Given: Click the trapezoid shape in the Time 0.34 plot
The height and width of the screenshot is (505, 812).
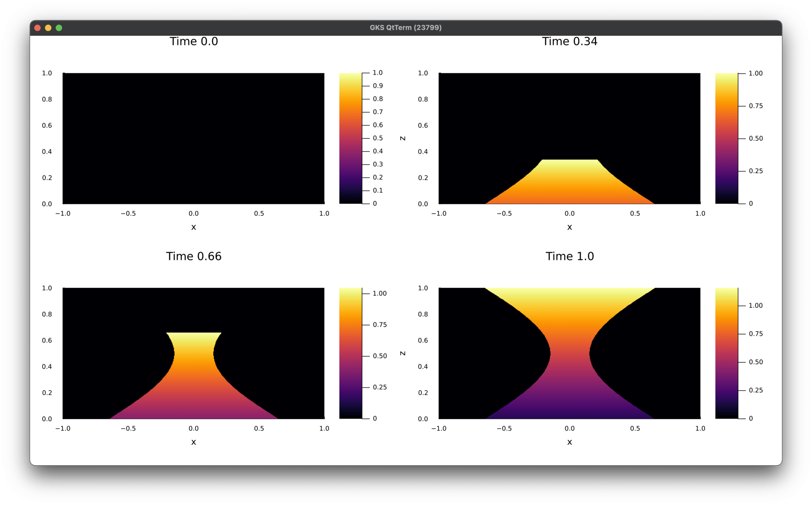Looking at the screenshot, I should 569,183.
